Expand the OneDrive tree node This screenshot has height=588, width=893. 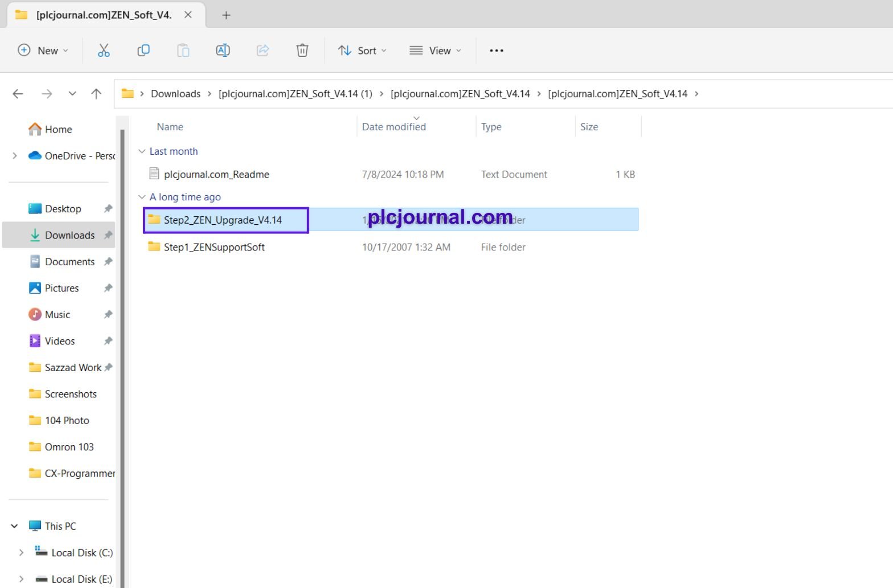click(x=15, y=156)
